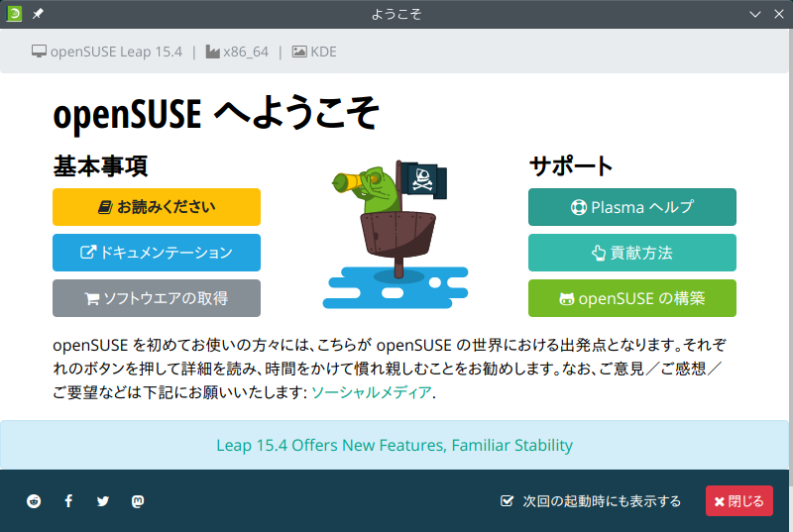793x532 pixels.
Task: Click the openSUSE app icon in title bar
Action: [x=14, y=14]
